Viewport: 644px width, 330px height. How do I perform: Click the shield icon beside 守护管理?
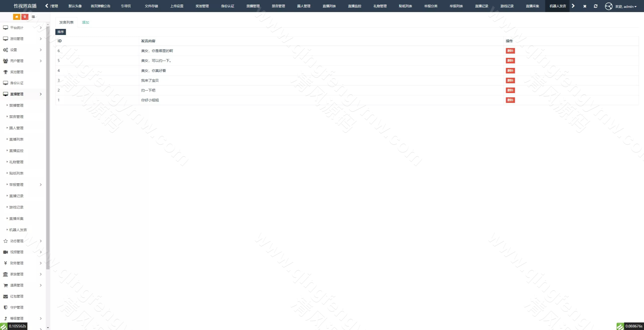(x=6, y=307)
